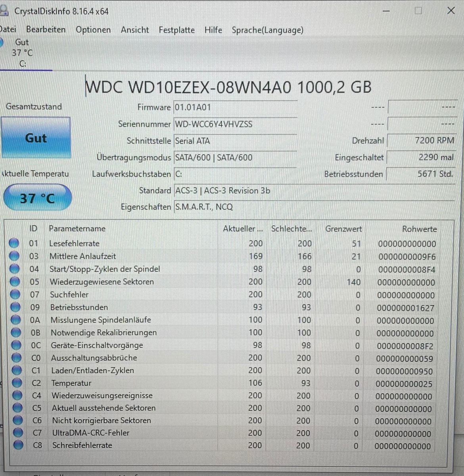Open the Festplatte menu
The image size is (464, 476).
coord(176,30)
